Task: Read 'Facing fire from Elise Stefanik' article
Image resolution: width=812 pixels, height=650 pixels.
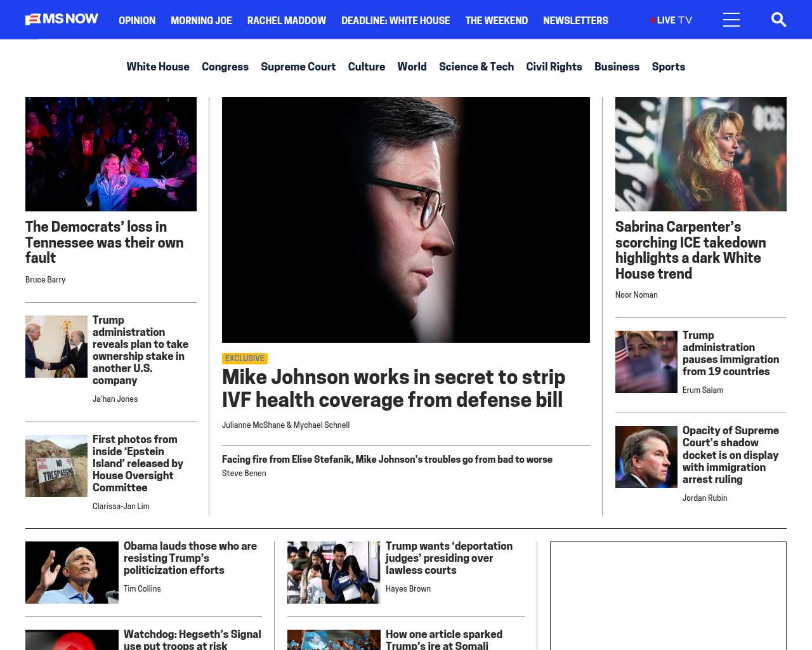Action: (387, 460)
